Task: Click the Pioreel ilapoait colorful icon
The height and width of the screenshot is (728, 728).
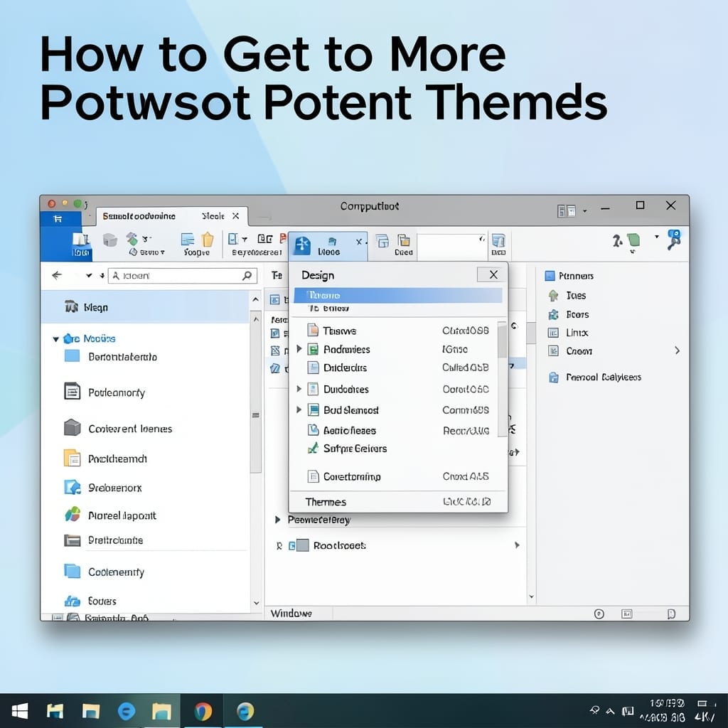Action: tap(73, 515)
